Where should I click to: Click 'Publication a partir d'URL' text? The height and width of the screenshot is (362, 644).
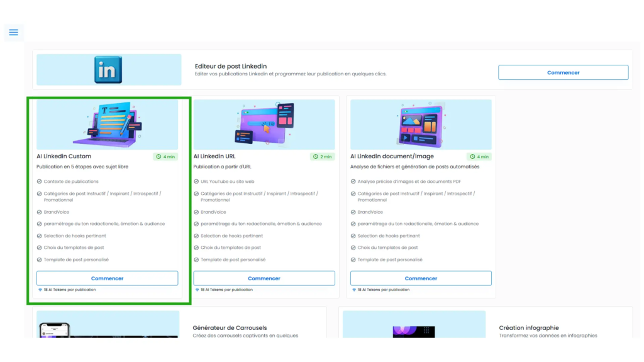[x=222, y=167]
